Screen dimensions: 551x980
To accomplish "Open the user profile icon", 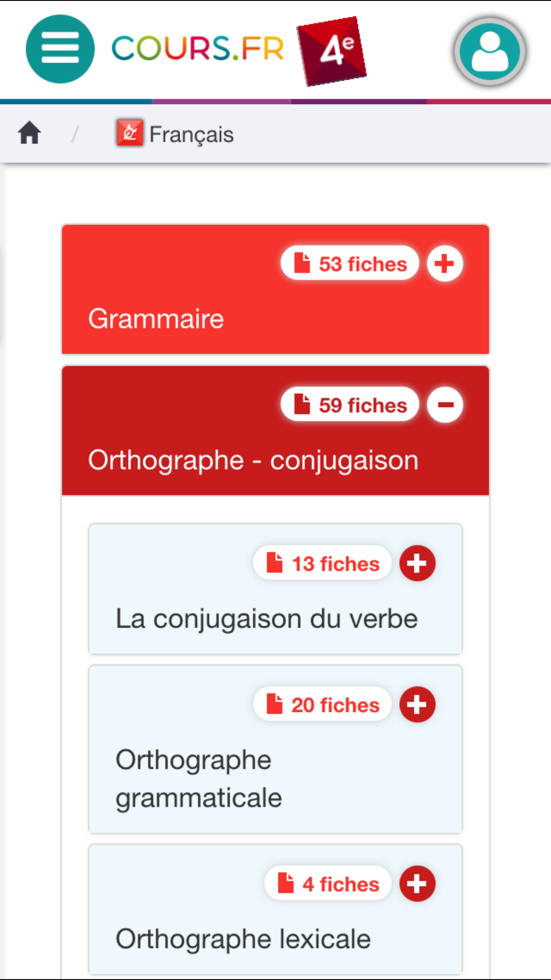I will click(x=490, y=51).
